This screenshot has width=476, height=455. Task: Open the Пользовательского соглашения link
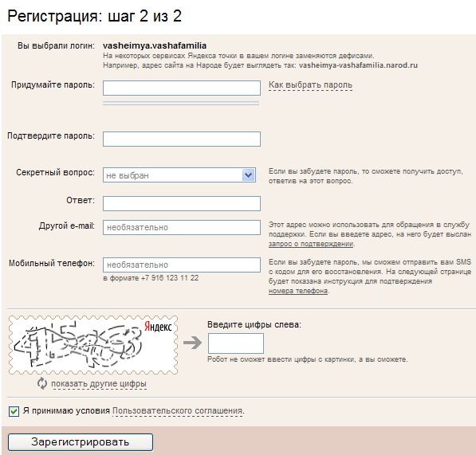point(177,410)
